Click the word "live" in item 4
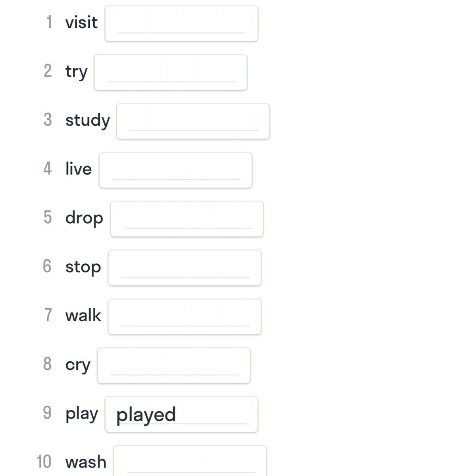The width and height of the screenshot is (450, 476). coord(79,169)
